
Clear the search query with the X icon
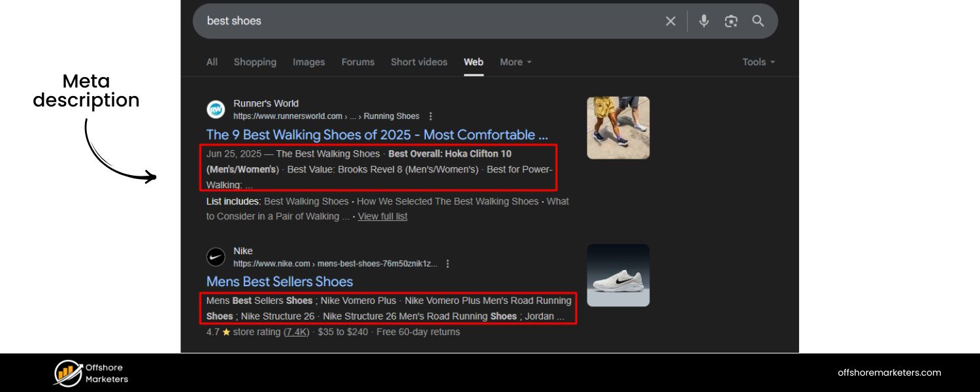(x=670, y=20)
